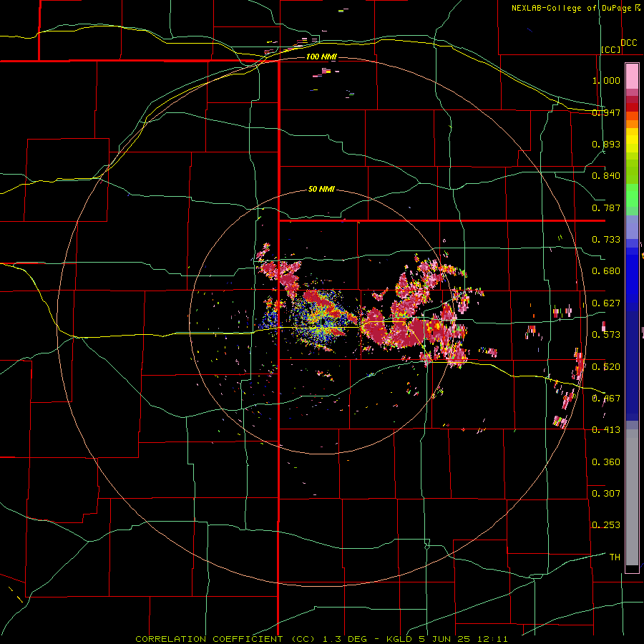Select the 0.520 legend value
Viewport: 644px width, 644px height.
click(x=606, y=367)
